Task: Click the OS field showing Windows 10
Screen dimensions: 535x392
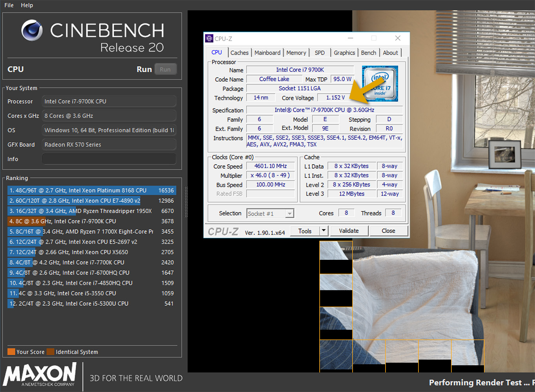Action: tap(109, 130)
